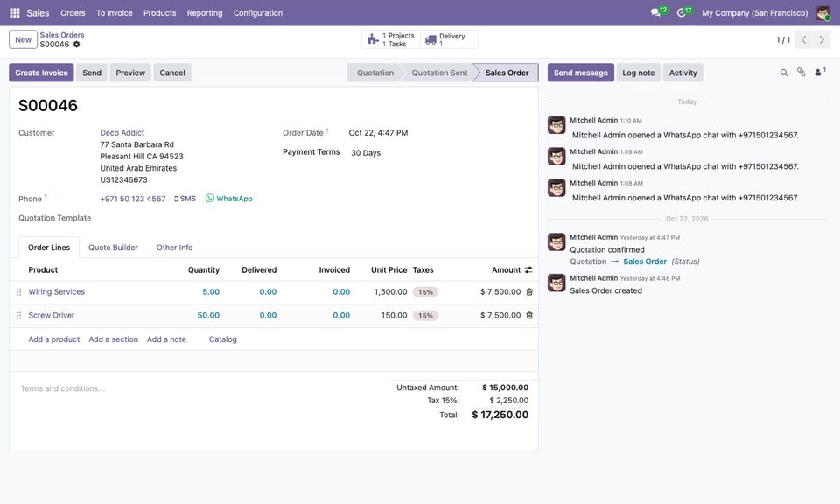Search chatter messages with the magnifier icon
Image resolution: width=840 pixels, height=504 pixels.
click(784, 73)
